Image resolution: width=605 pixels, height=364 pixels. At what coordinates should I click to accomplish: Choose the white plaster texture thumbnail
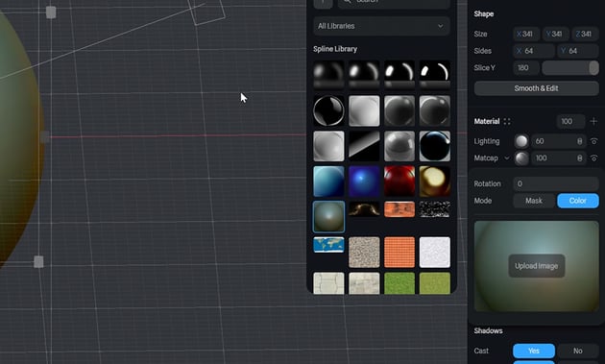pos(434,253)
